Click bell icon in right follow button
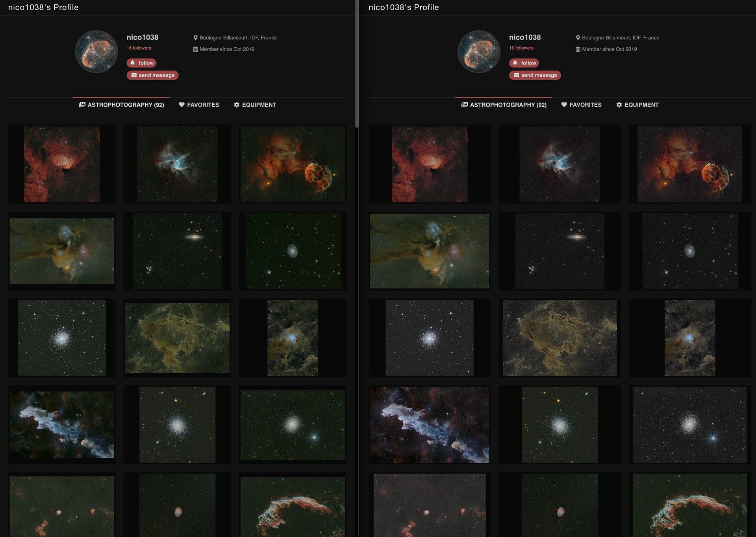The image size is (756, 537). (515, 63)
